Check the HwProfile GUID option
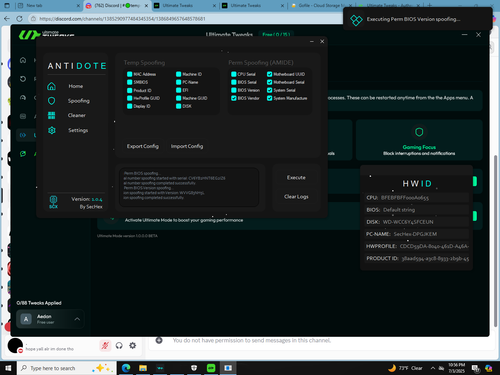This screenshot has height=375, width=500. pos(129,98)
